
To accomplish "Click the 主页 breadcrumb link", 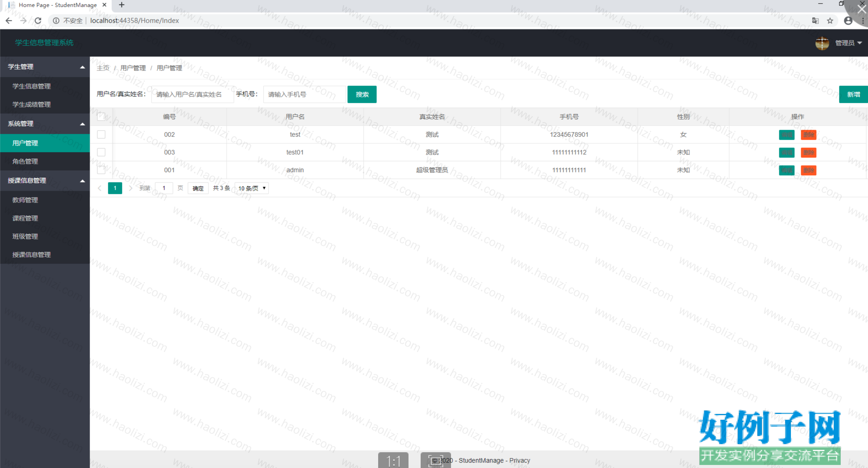I will click(x=103, y=68).
